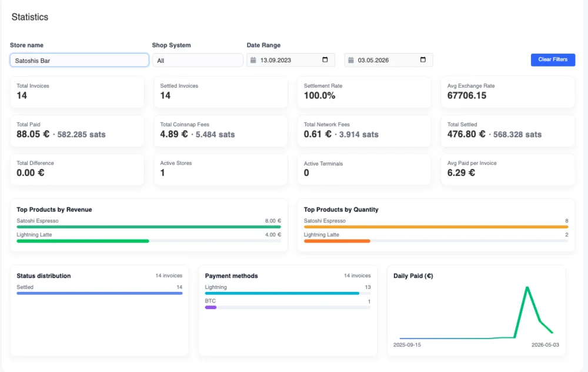This screenshot has height=372, width=588.
Task: Click the Settlement Rate 100.0% value
Action: [319, 96]
